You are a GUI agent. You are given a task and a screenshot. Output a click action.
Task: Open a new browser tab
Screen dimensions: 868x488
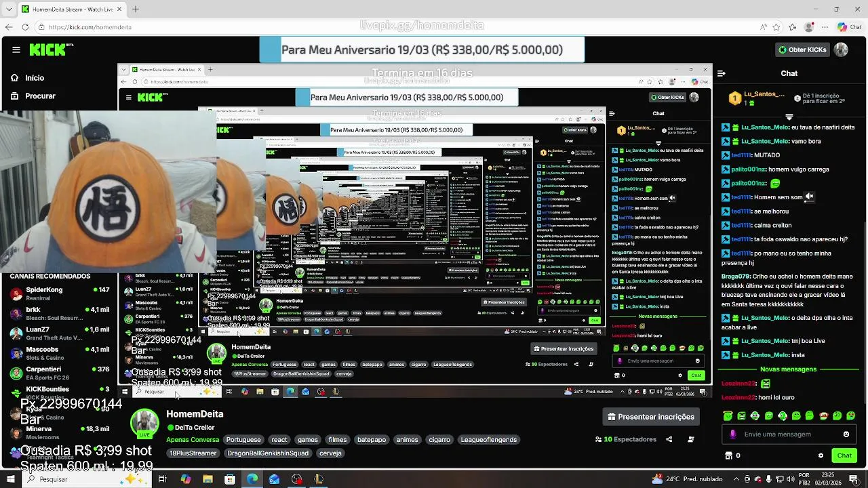pyautogui.click(x=135, y=9)
